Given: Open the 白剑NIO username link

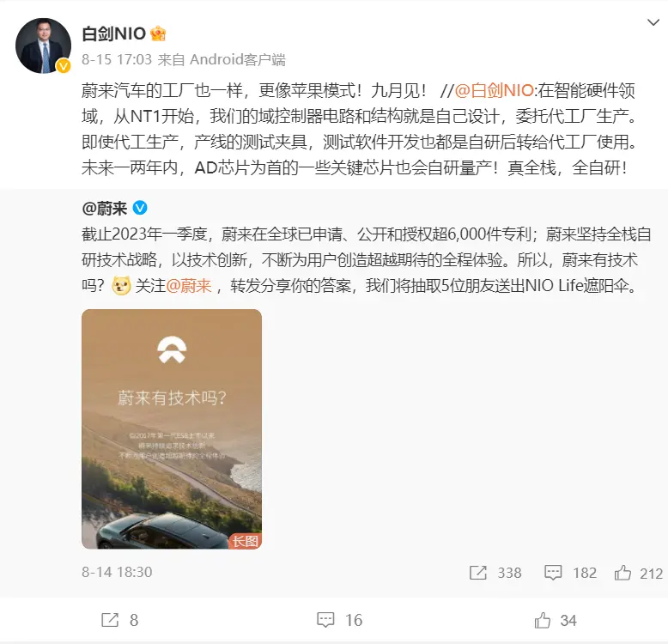Looking at the screenshot, I should click(x=113, y=33).
